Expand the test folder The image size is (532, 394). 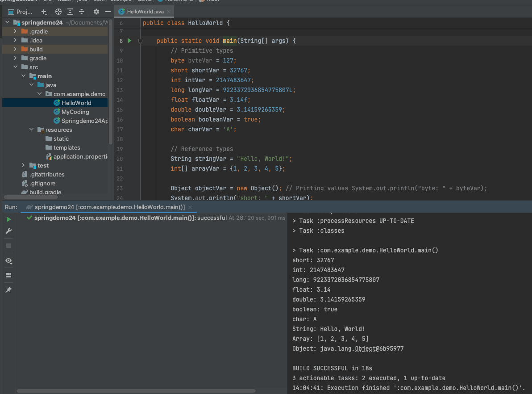[x=23, y=165]
